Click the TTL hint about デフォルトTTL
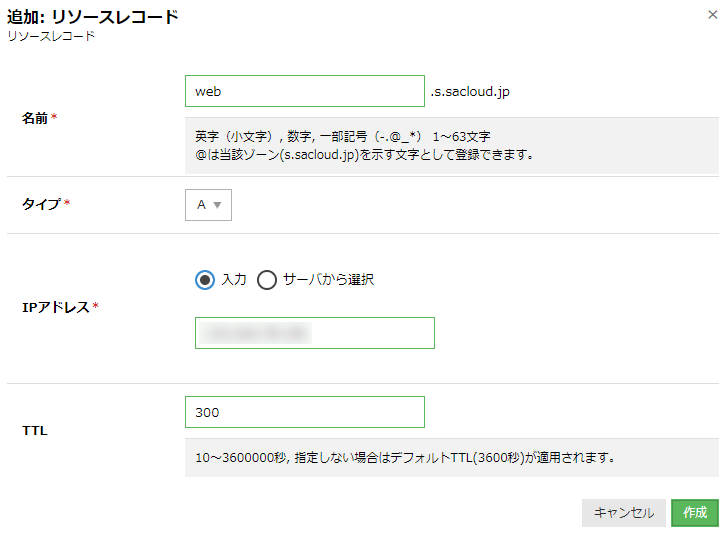The width and height of the screenshot is (725, 533). tap(405, 458)
